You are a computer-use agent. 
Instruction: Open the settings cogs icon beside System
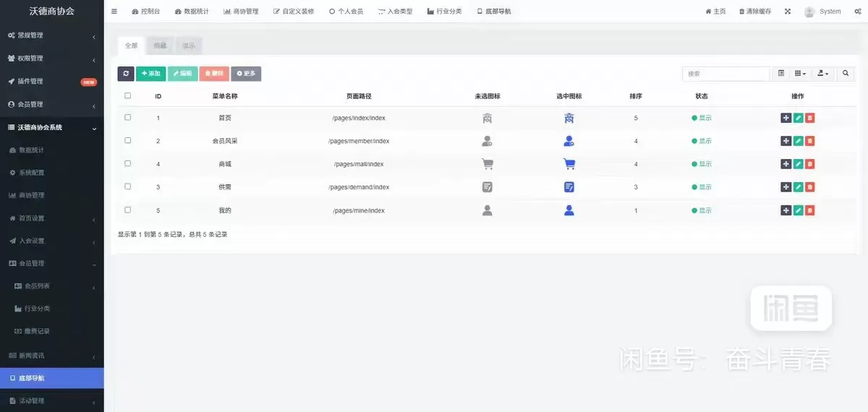coord(856,12)
